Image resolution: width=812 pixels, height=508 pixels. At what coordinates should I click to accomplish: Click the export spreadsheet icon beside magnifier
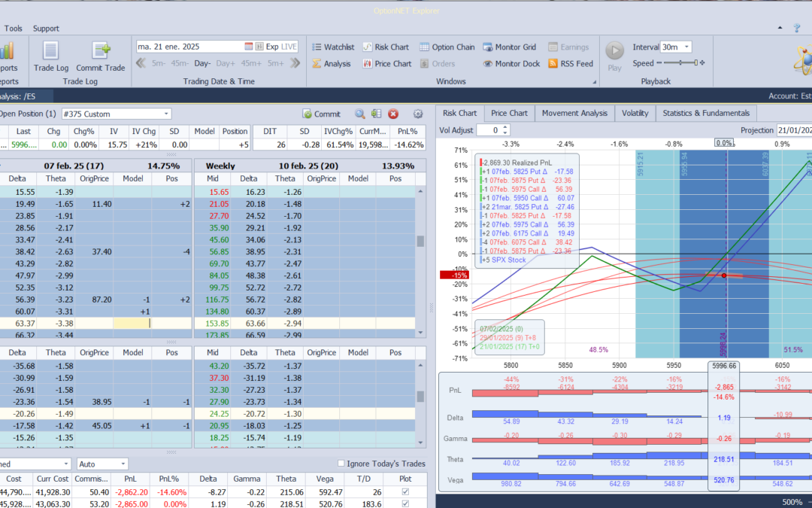click(x=376, y=114)
